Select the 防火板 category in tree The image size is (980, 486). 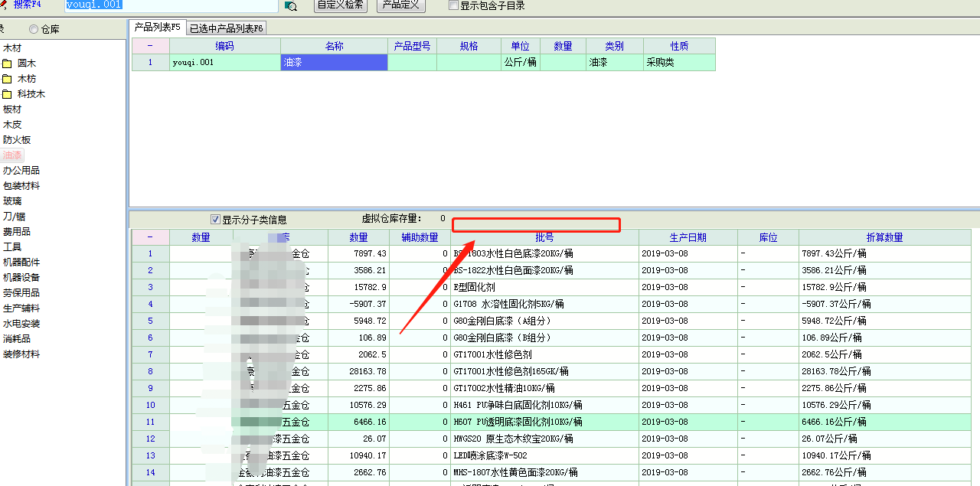coord(17,140)
